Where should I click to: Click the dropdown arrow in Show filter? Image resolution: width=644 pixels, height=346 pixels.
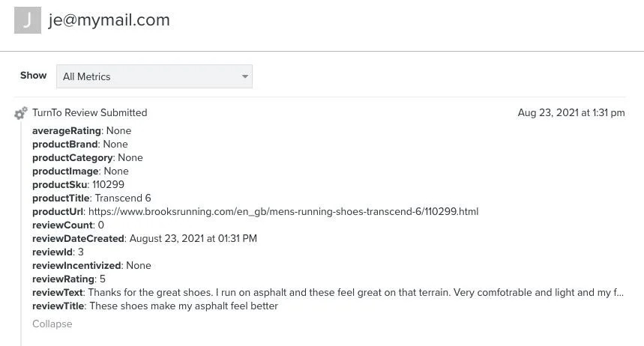pyautogui.click(x=244, y=76)
